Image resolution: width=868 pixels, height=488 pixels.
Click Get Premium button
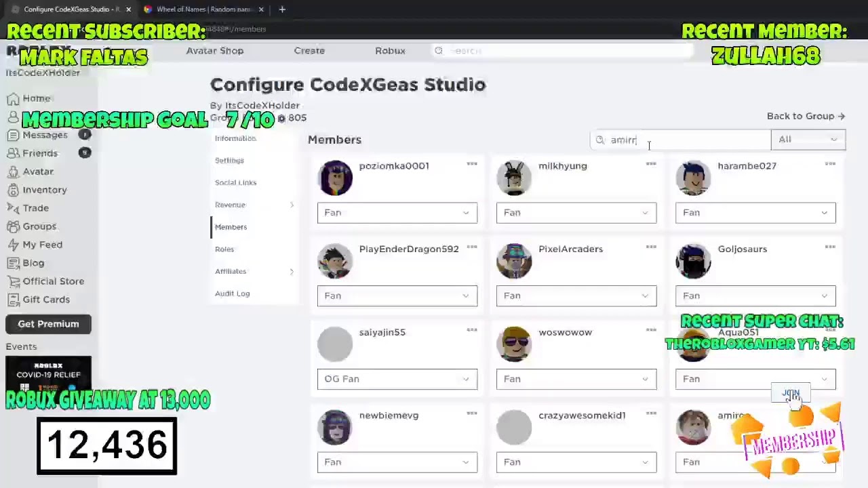pos(48,324)
